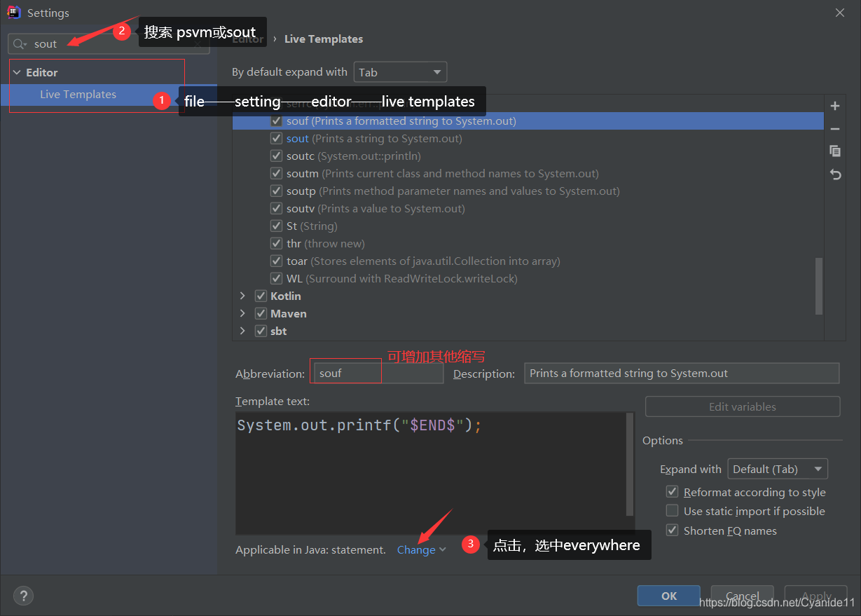
Task: Select Live Templates in the settings tree
Action: click(x=78, y=94)
